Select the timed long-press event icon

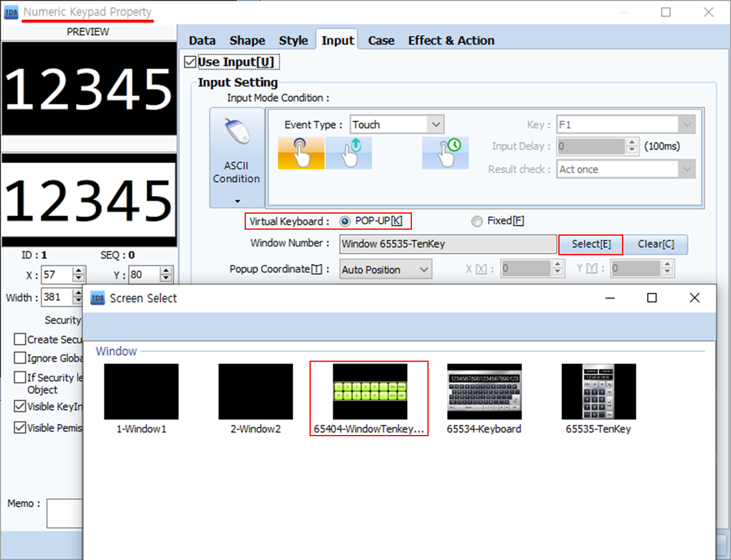[446, 153]
